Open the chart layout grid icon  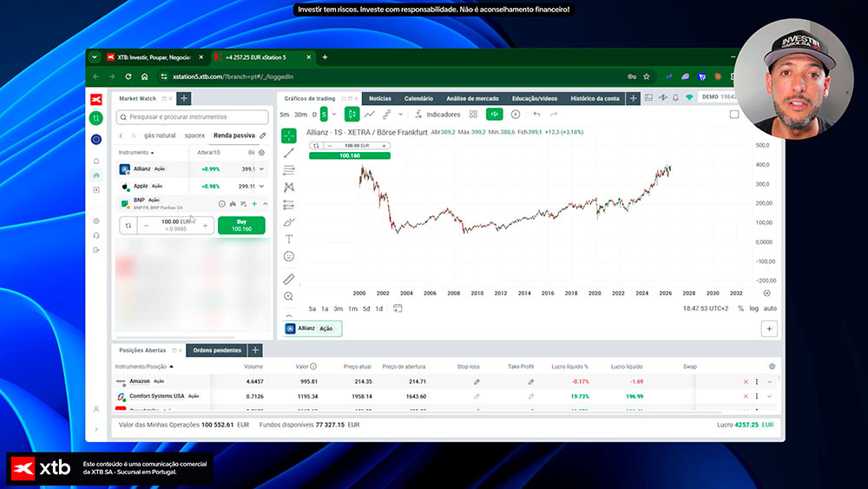(473, 114)
